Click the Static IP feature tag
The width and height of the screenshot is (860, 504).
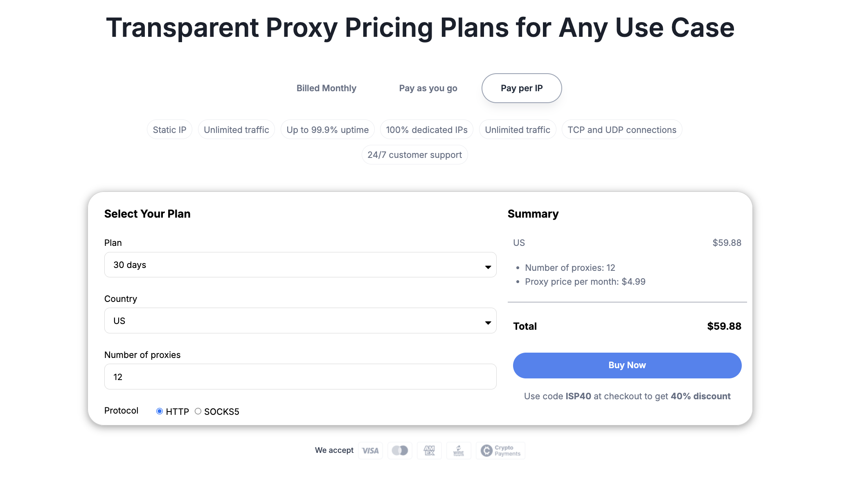tap(169, 130)
